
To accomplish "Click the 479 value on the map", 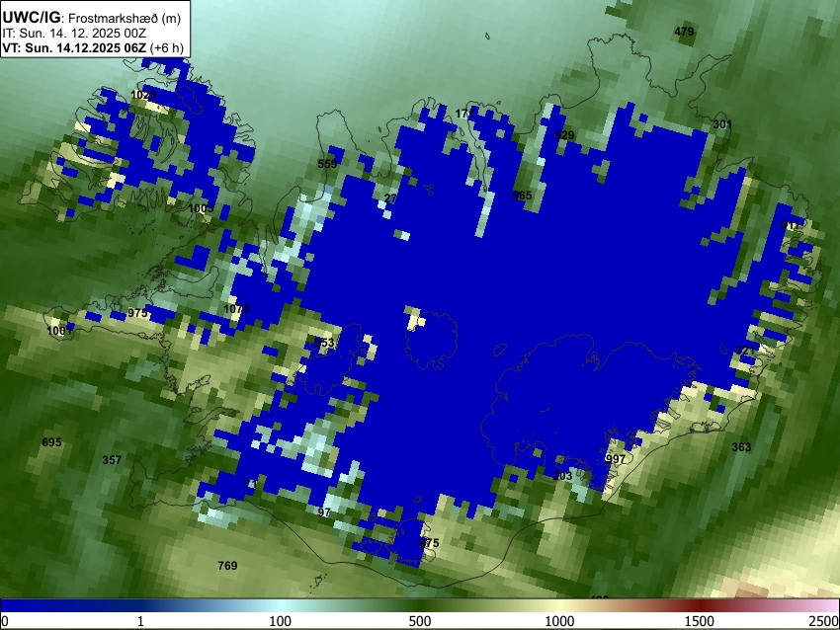I will tap(684, 32).
